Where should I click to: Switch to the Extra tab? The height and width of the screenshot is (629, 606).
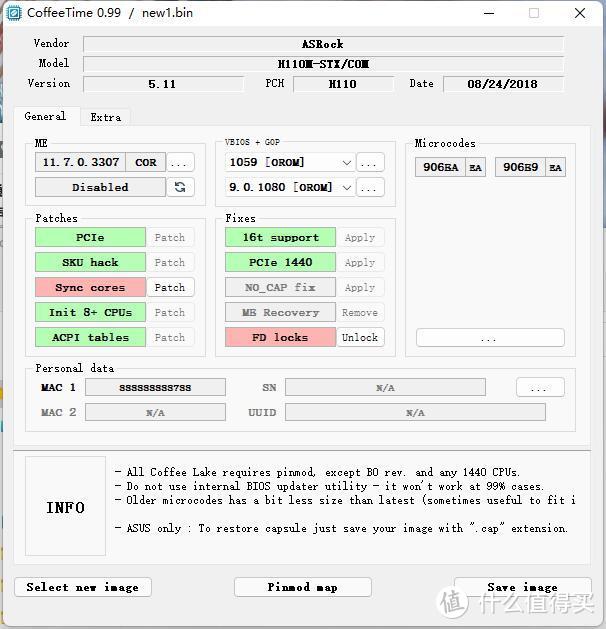point(106,117)
